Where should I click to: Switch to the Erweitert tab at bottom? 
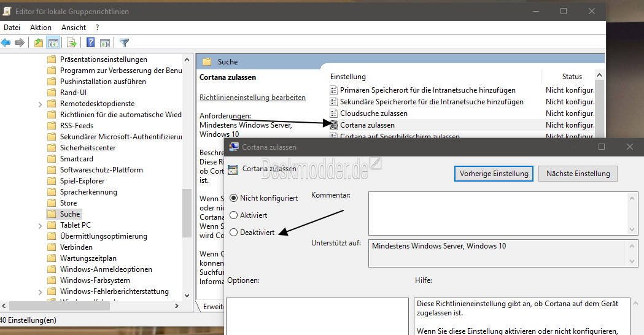[212, 307]
